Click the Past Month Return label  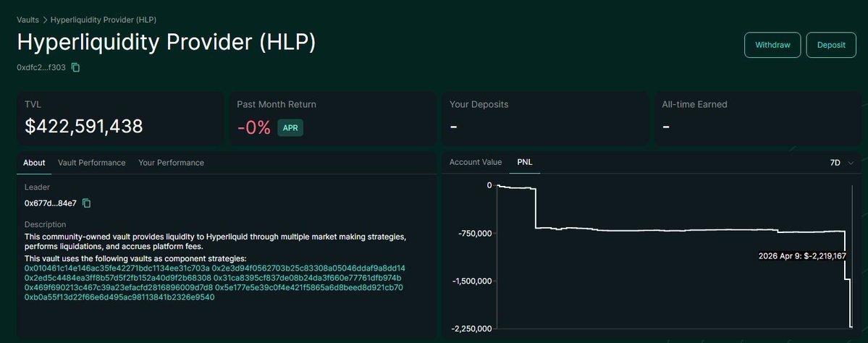click(277, 104)
